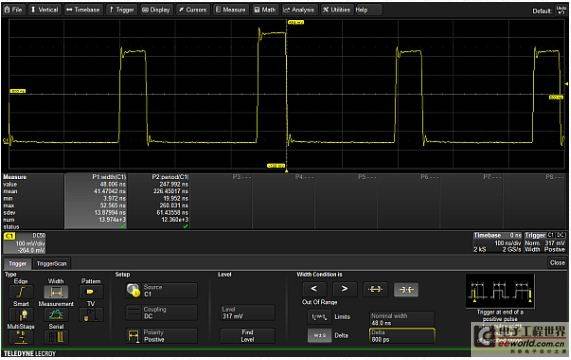Choose the out-of-range width condition

(406, 289)
